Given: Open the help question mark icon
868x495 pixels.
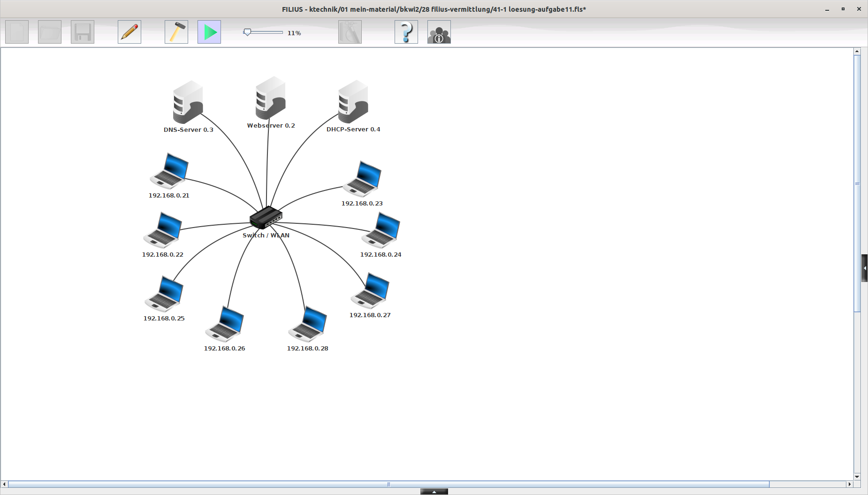Looking at the screenshot, I should pos(406,32).
